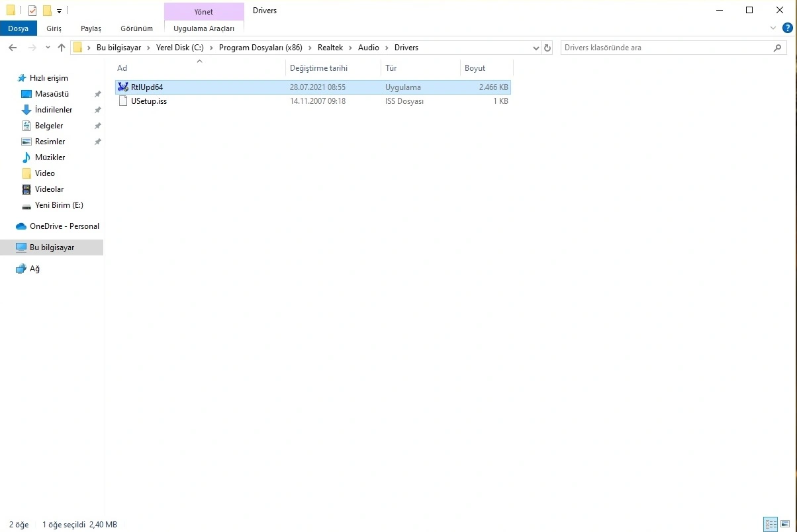The width and height of the screenshot is (797, 532).
Task: Sort by Boyut column header
Action: [x=487, y=68]
